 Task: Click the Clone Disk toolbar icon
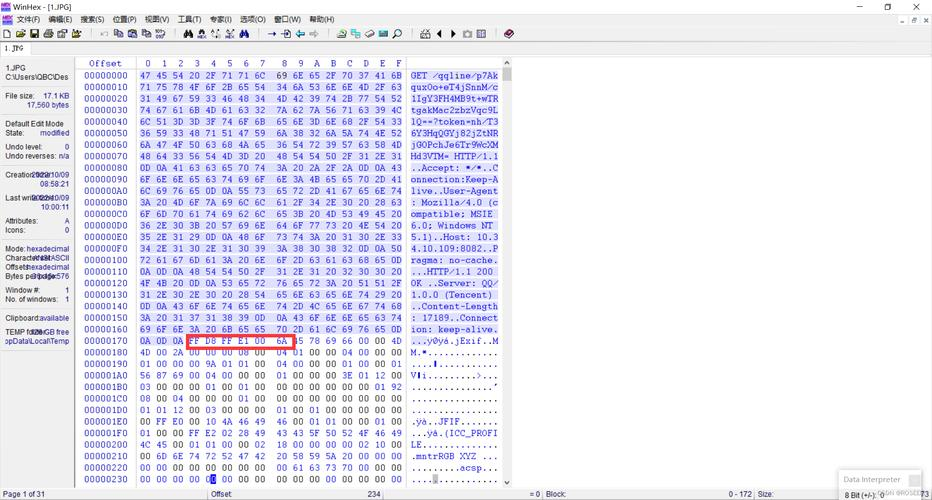[355, 34]
